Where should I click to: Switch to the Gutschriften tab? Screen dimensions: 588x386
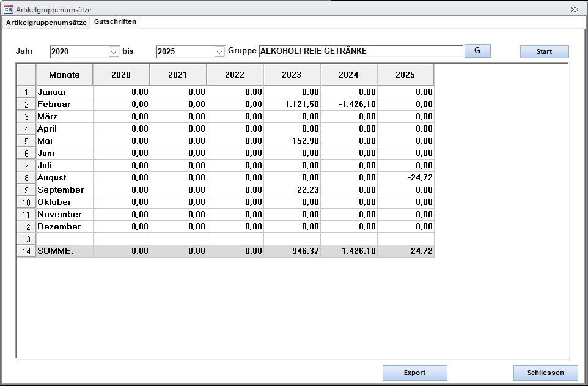coord(115,22)
